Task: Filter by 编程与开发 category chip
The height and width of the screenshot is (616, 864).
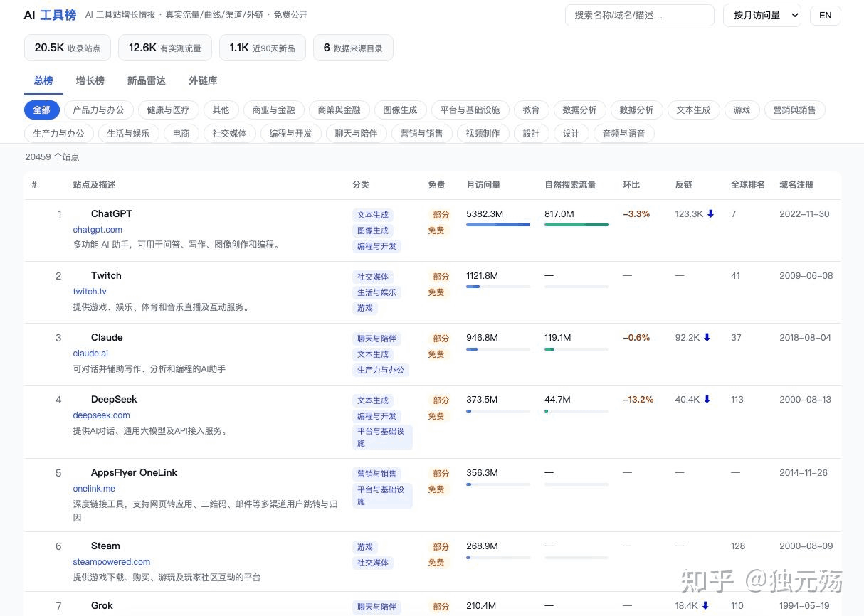Action: (x=290, y=133)
